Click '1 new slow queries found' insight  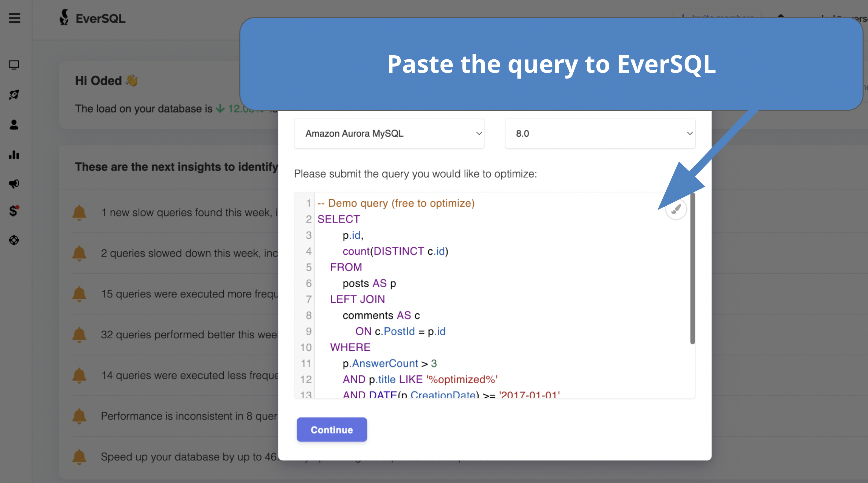[189, 213]
